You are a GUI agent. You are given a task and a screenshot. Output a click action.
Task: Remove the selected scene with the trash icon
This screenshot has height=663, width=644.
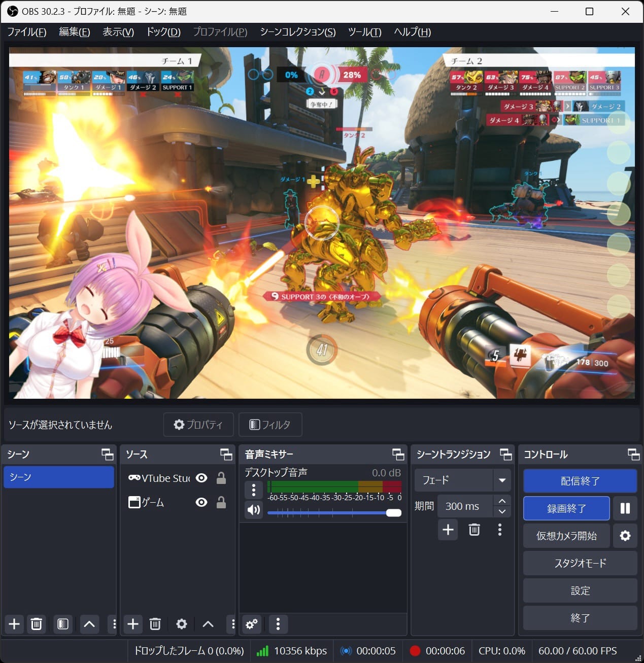pos(37,623)
